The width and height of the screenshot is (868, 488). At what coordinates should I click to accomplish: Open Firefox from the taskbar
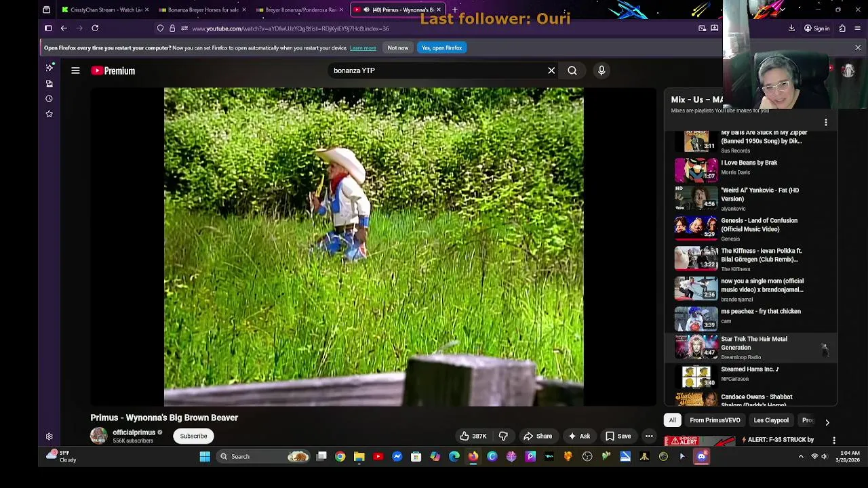[x=473, y=457]
